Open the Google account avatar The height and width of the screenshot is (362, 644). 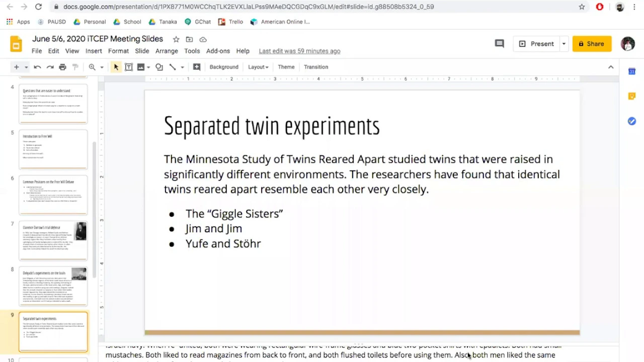tap(627, 44)
